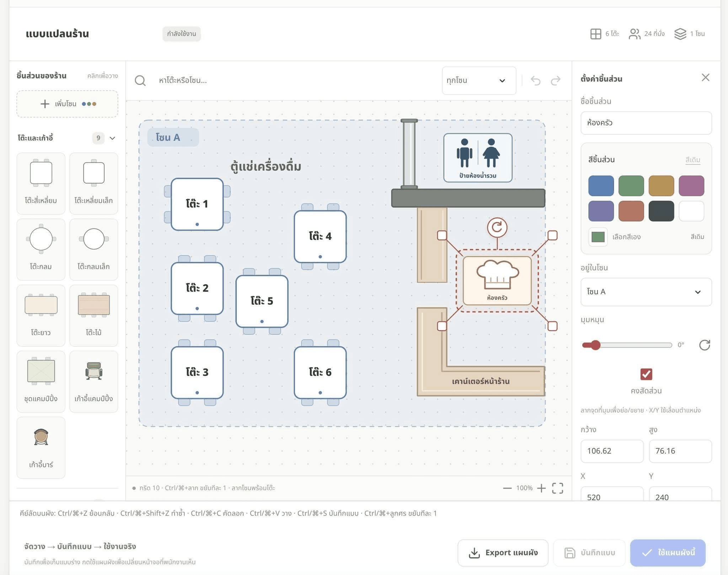Click the Export แผนผัง button

(503, 553)
